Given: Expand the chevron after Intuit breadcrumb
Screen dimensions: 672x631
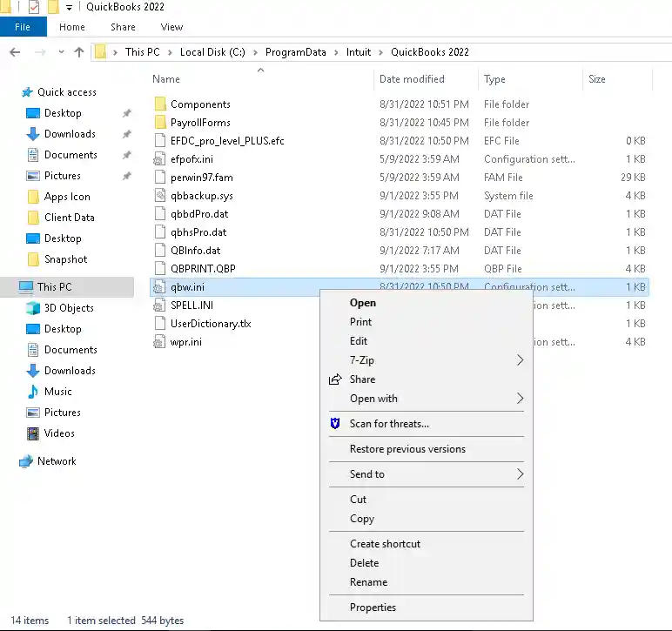Looking at the screenshot, I should [x=381, y=52].
